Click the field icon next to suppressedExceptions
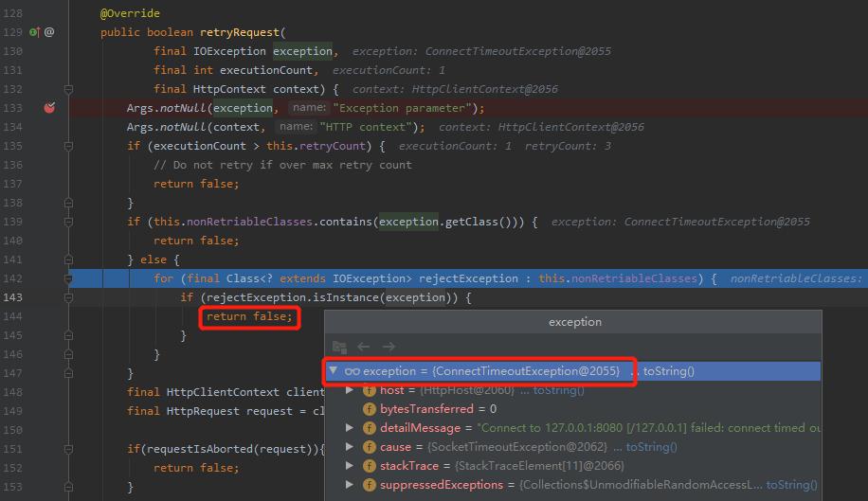Image resolution: width=868 pixels, height=501 pixels. point(370,485)
